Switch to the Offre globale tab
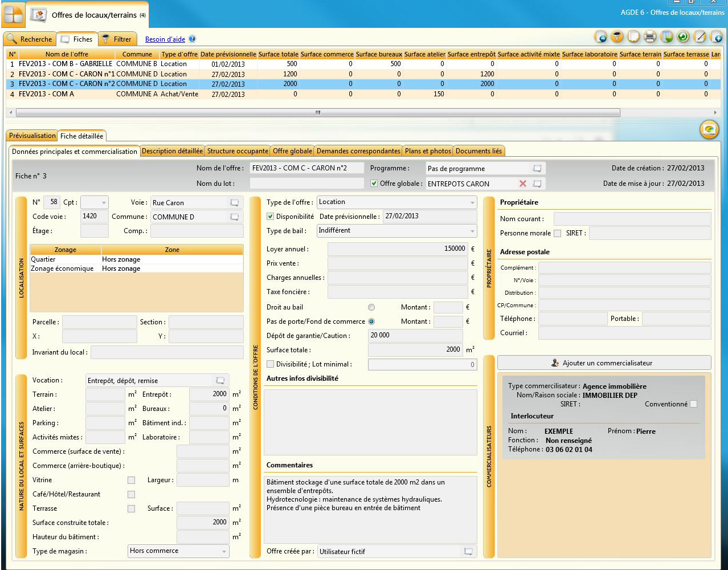 point(292,151)
